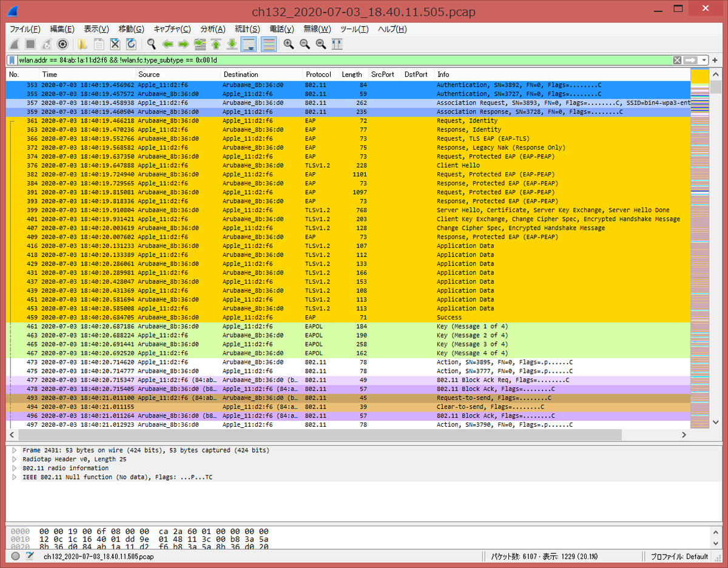
Task: Select the Success EAP packet 459
Action: pos(348,317)
